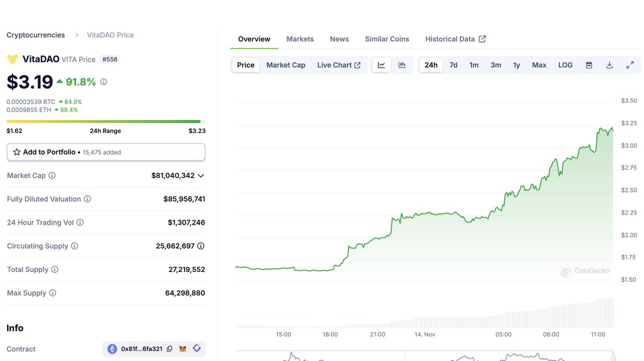Click the 0.0009855 ETH price text

[28, 110]
